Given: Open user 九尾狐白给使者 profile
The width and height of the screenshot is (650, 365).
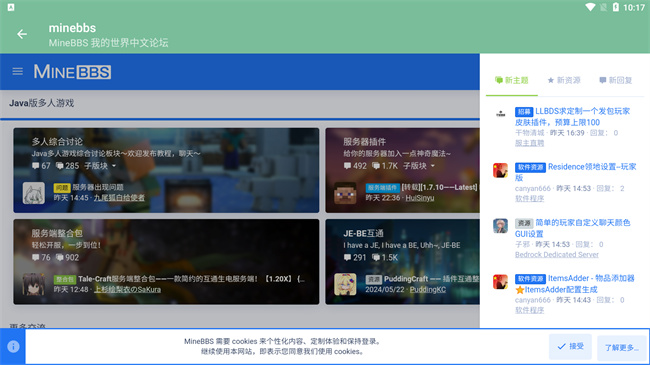Looking at the screenshot, I should [x=119, y=198].
